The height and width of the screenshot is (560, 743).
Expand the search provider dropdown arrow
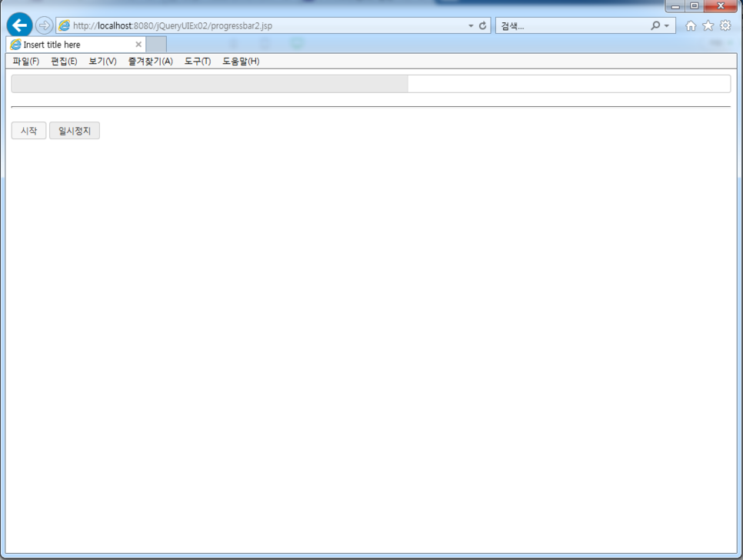(x=667, y=25)
